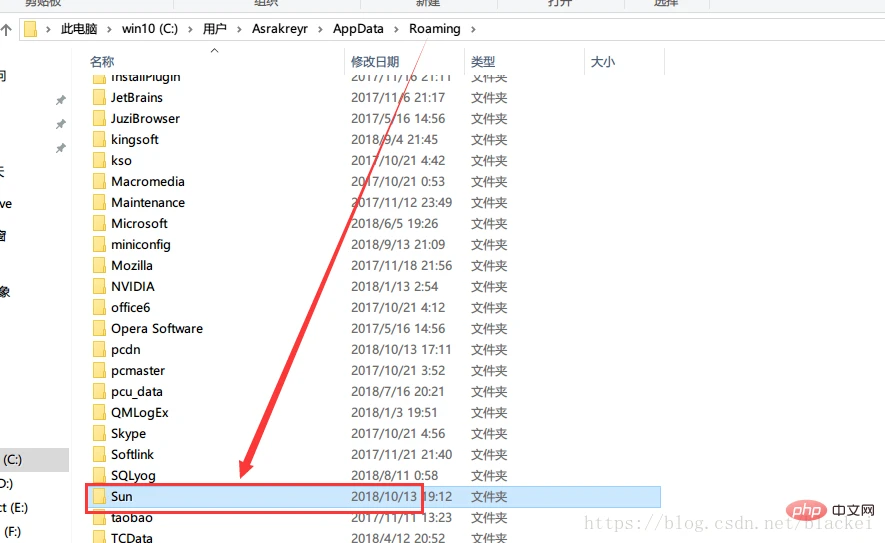Click the SQLyog folder icon
The image size is (885, 543).
[x=99, y=475]
